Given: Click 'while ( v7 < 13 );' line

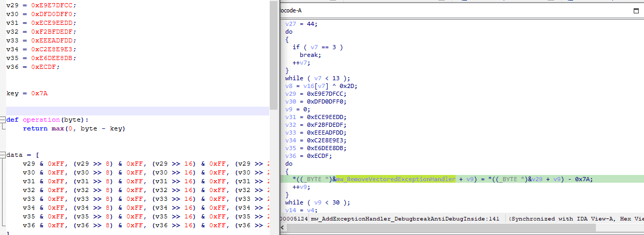Looking at the screenshot, I should [x=317, y=78].
